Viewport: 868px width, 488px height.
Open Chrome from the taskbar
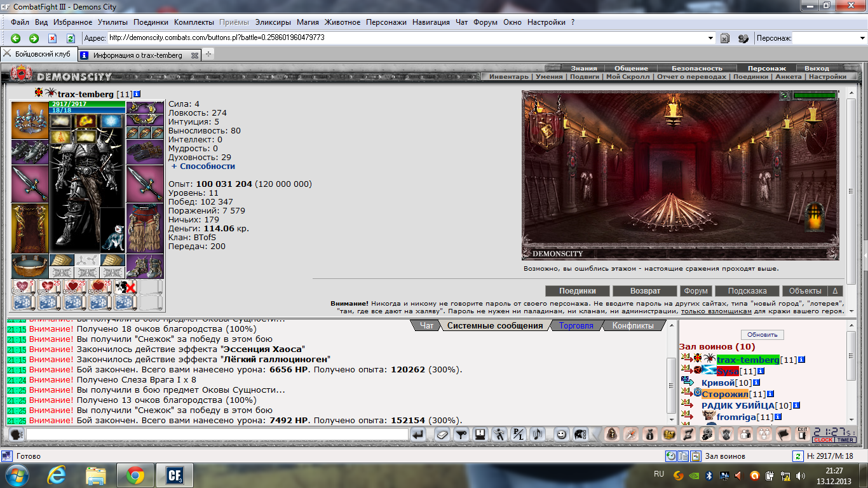tap(134, 475)
